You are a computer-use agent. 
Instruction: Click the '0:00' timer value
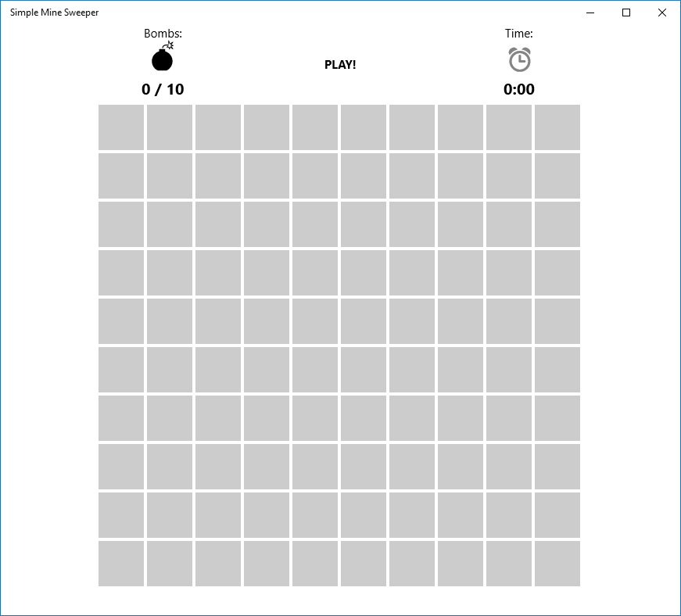[519, 89]
